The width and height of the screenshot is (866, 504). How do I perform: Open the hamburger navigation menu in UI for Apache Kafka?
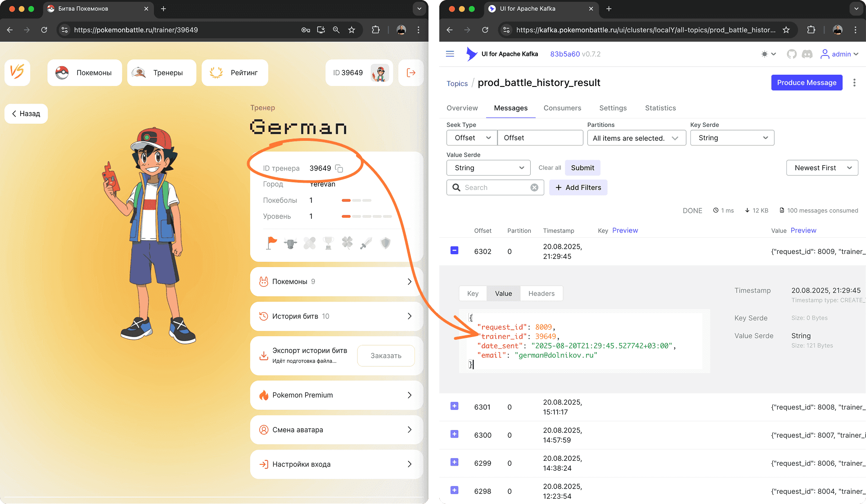pyautogui.click(x=450, y=54)
